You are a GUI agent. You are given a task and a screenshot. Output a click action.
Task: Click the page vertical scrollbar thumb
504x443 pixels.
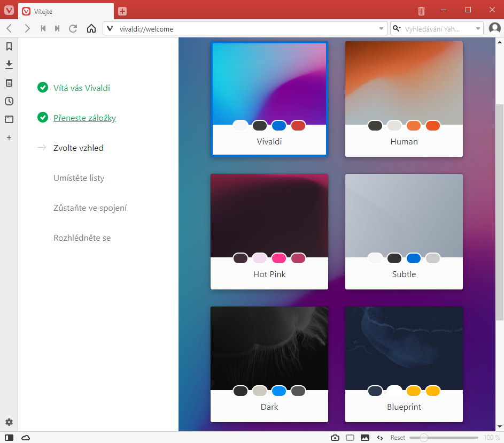[500, 212]
